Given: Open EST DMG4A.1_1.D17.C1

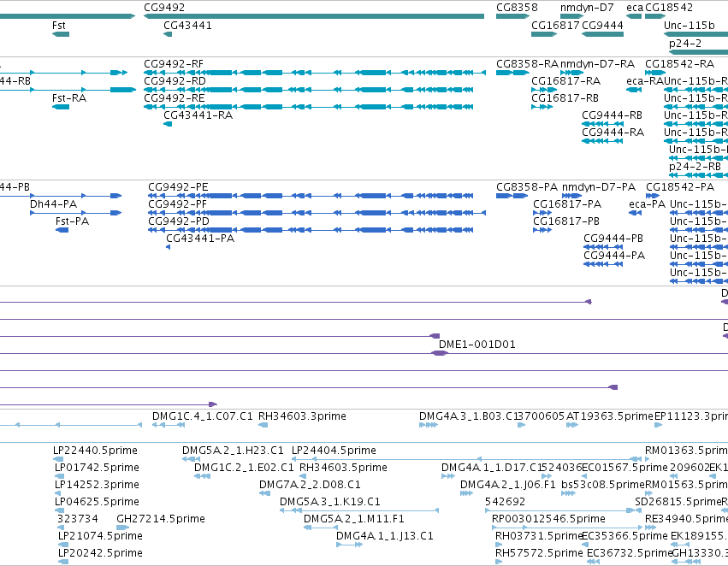Looking at the screenshot, I should tap(491, 469).
